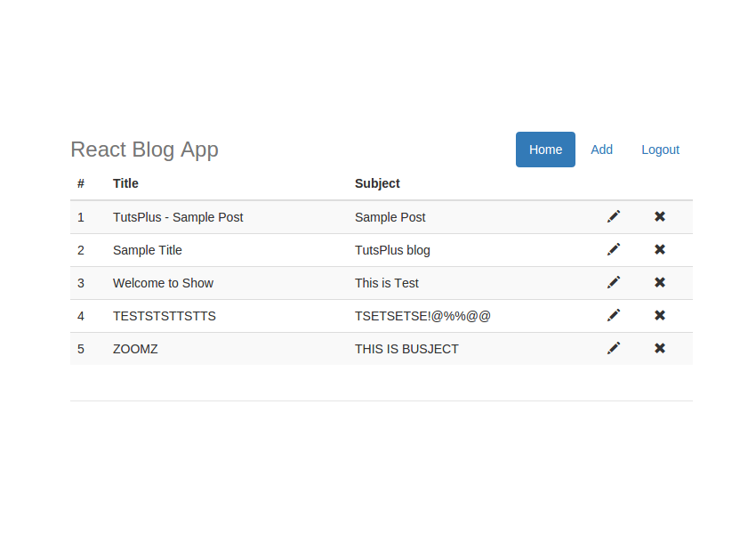
Task: Select the TutsPlus - Sample Post title cell
Action: click(x=178, y=217)
